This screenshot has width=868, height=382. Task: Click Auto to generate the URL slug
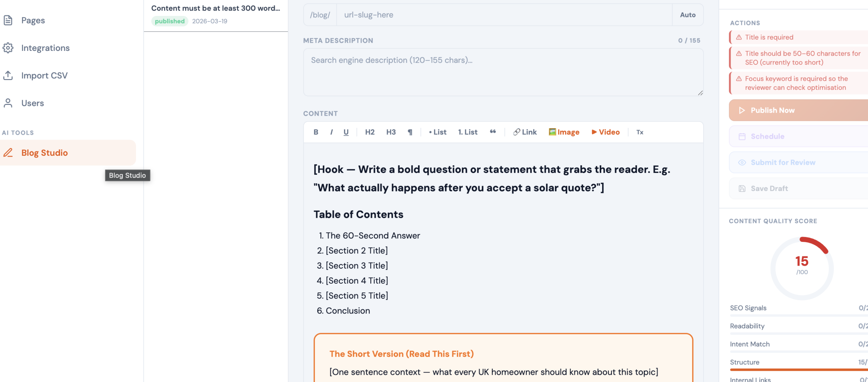(688, 15)
